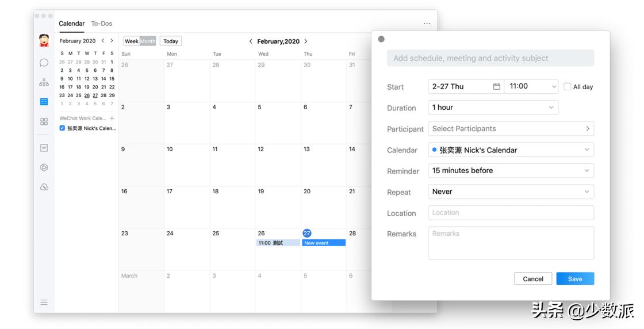Click day 10 in main calendar
Image resolution: width=644 pixels, height=329 pixels.
[x=170, y=149]
